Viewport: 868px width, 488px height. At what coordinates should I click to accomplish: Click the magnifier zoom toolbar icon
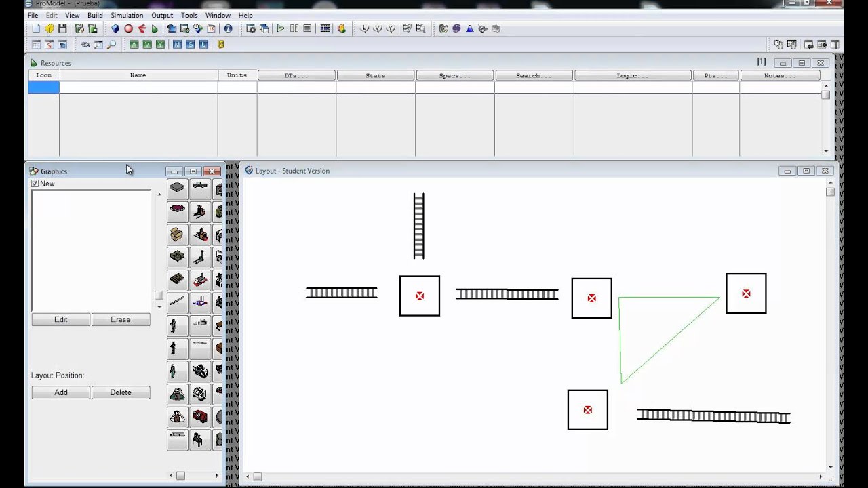112,45
